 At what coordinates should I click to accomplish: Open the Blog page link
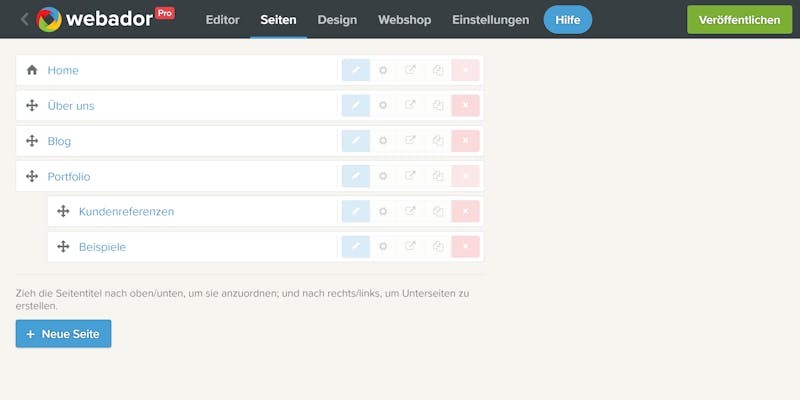(59, 141)
